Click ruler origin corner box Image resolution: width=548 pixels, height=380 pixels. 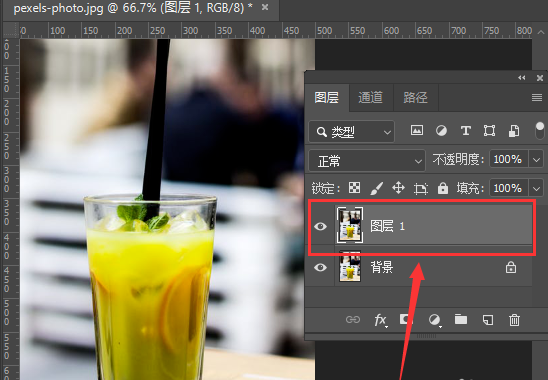coord(11,30)
